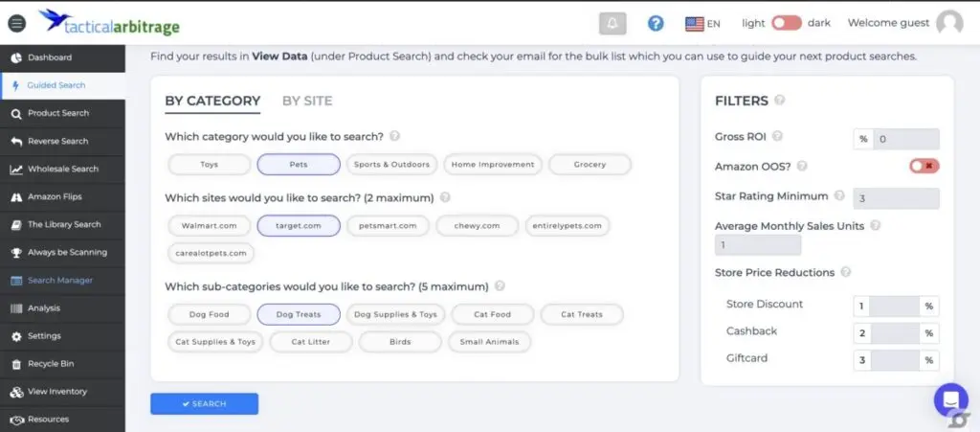980x432 pixels.
Task: Click the Star Rating Minimum field
Action: point(895,198)
